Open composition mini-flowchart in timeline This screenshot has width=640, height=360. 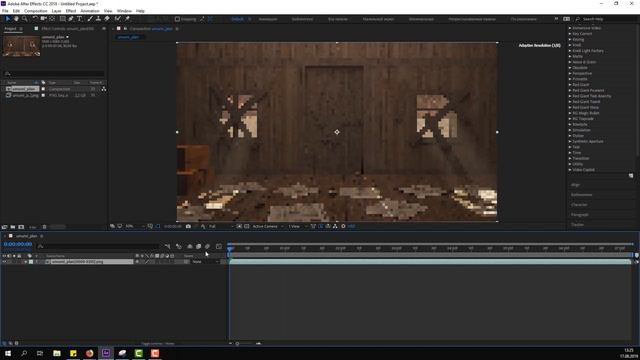pos(167,246)
